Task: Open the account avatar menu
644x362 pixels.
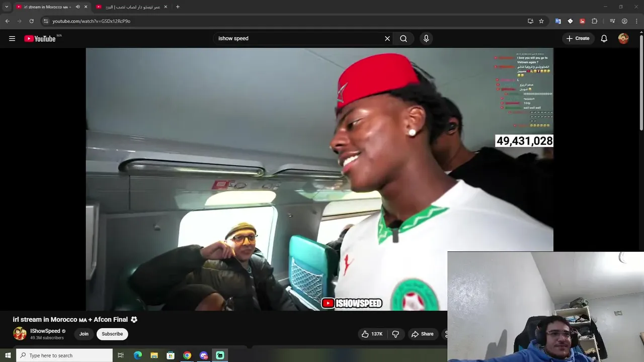Action: pyautogui.click(x=623, y=38)
